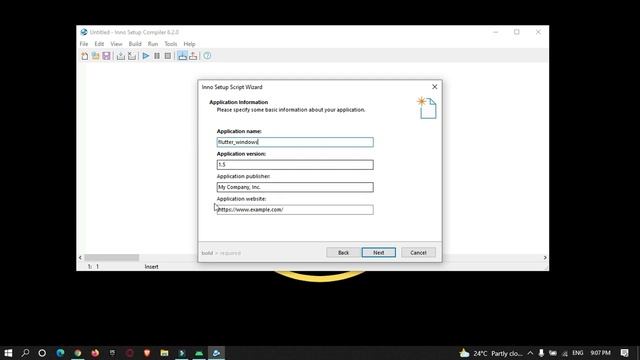Open File Explorer from taskbar

pyautogui.click(x=164, y=353)
